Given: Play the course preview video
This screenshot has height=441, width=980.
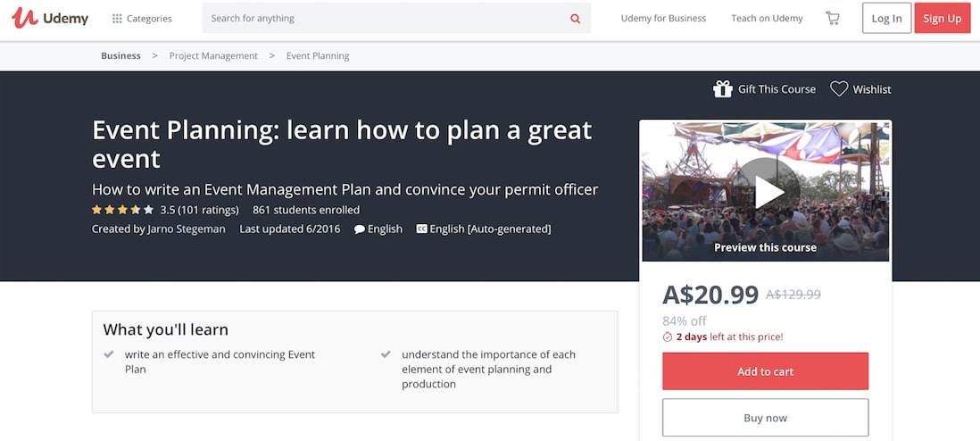Looking at the screenshot, I should tap(768, 192).
